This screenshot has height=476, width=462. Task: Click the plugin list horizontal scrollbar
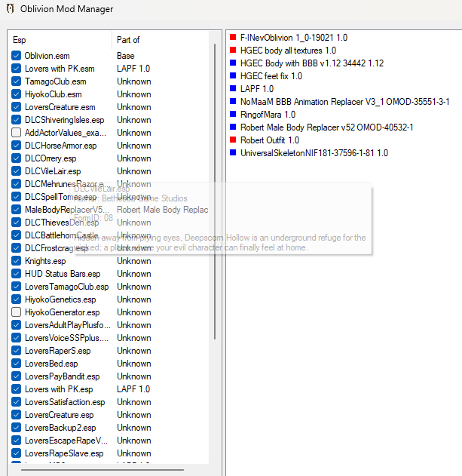(102, 470)
